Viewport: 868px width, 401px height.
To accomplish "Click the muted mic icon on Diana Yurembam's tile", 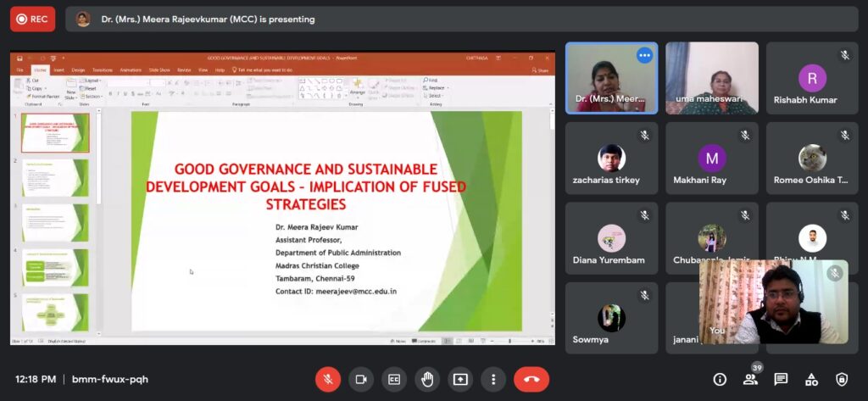I will [x=644, y=214].
